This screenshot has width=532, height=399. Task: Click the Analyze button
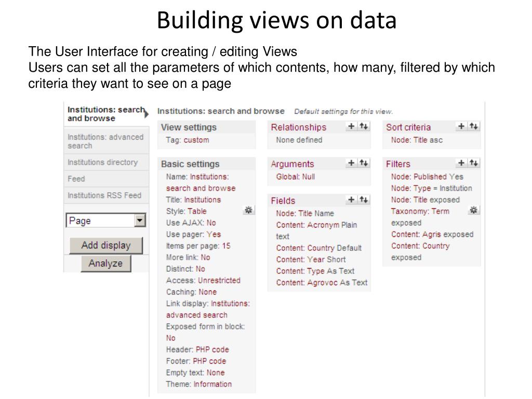[x=106, y=263]
